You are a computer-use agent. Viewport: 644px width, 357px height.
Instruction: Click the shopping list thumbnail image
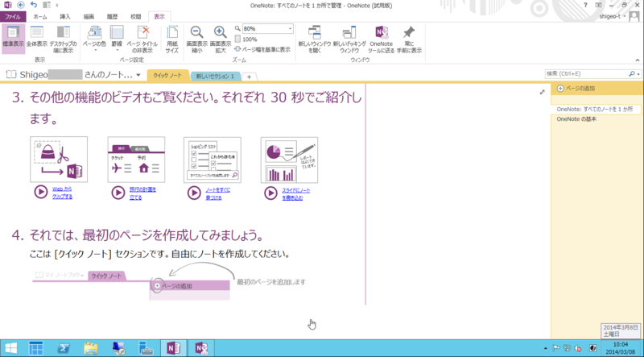point(213,160)
